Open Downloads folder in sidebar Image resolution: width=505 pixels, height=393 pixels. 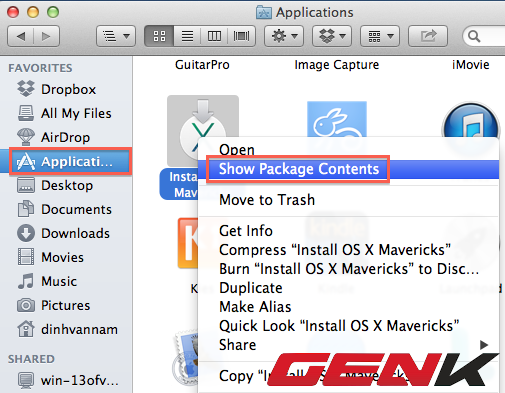pyautogui.click(x=66, y=233)
